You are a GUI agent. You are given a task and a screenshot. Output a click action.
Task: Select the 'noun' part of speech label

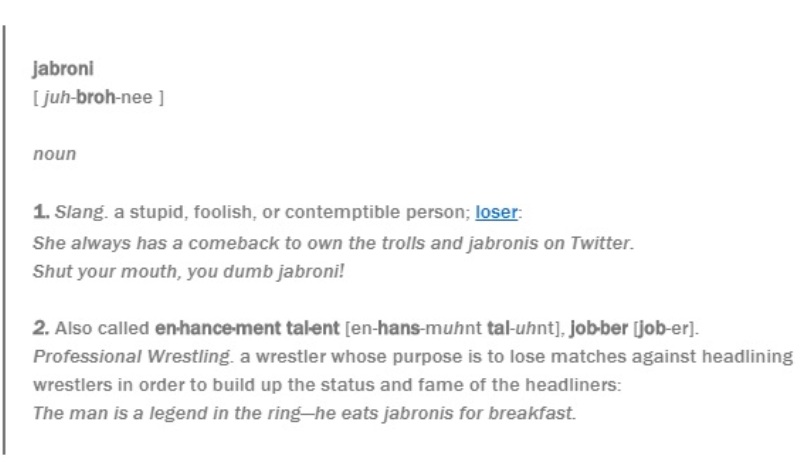(54, 155)
